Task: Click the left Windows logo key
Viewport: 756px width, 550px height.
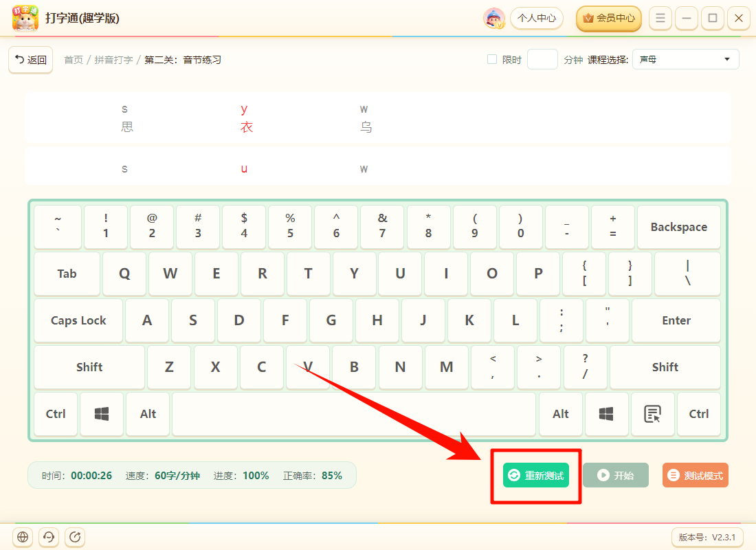Action: (102, 414)
